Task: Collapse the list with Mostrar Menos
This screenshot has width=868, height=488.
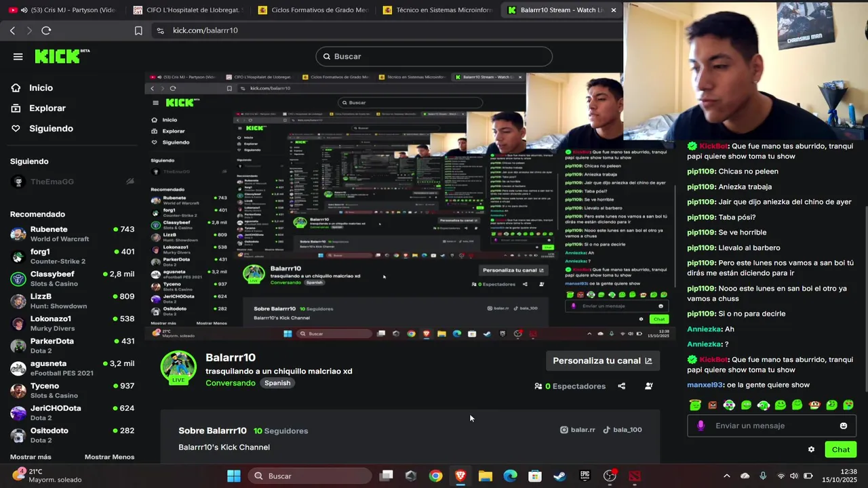Action: click(109, 457)
